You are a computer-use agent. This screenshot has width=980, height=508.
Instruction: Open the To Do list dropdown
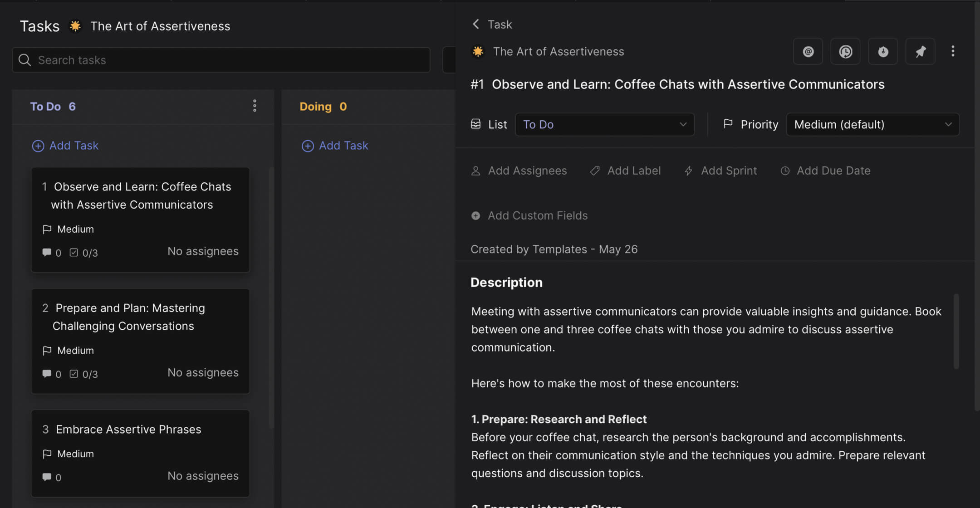[x=605, y=124]
